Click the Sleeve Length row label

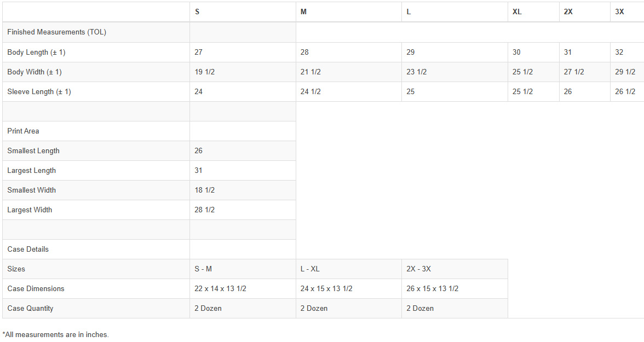[x=39, y=92]
